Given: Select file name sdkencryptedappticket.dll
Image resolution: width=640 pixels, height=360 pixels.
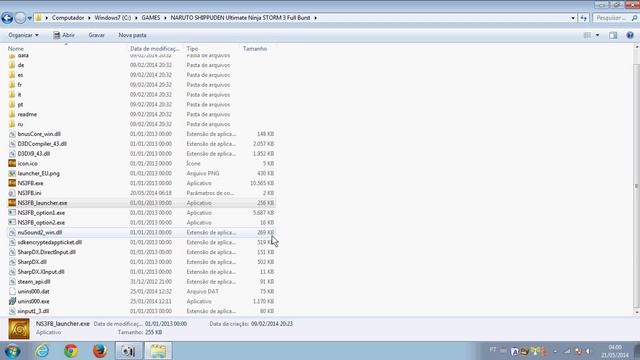Looking at the screenshot, I should (x=49, y=242).
